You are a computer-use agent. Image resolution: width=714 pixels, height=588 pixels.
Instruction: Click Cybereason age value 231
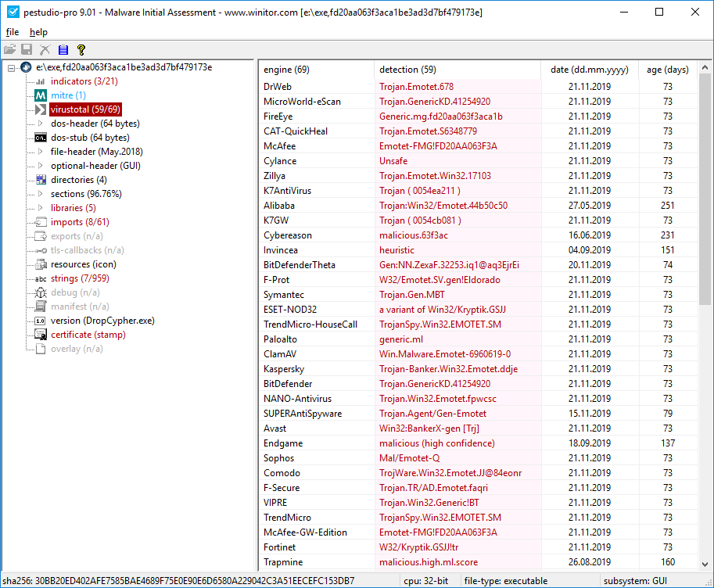click(668, 235)
